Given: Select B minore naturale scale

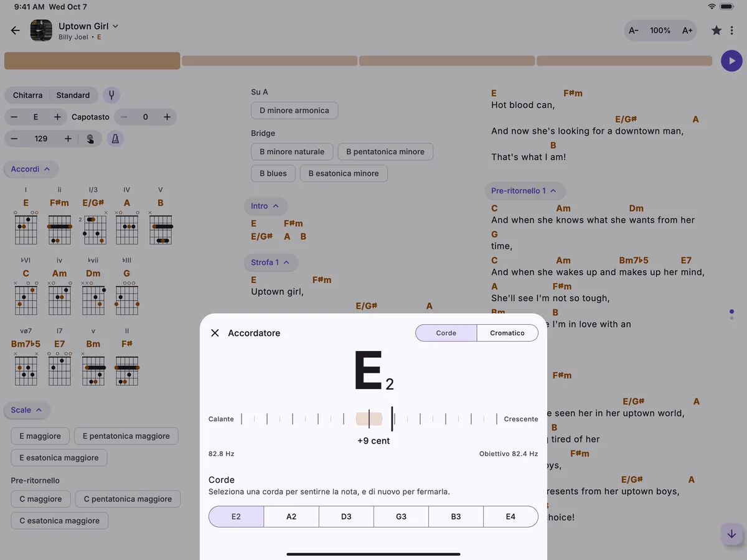Looking at the screenshot, I should click(292, 152).
